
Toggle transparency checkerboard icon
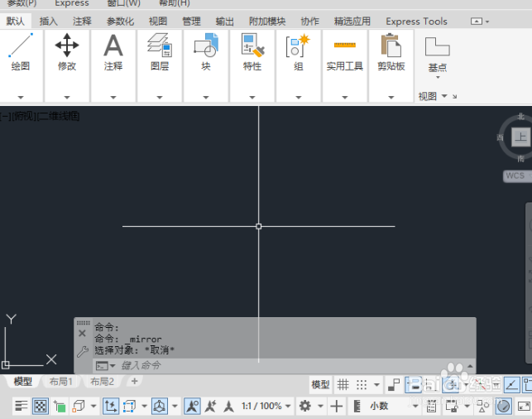(x=41, y=406)
